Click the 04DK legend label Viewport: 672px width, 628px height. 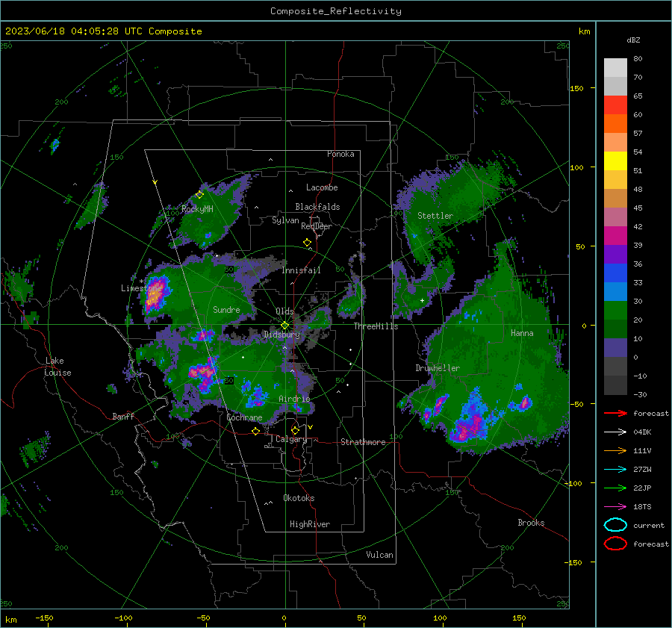coord(642,432)
